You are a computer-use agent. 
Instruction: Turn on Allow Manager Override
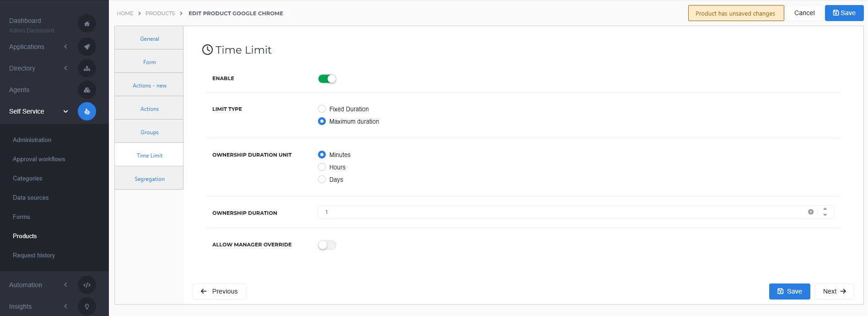click(x=327, y=245)
